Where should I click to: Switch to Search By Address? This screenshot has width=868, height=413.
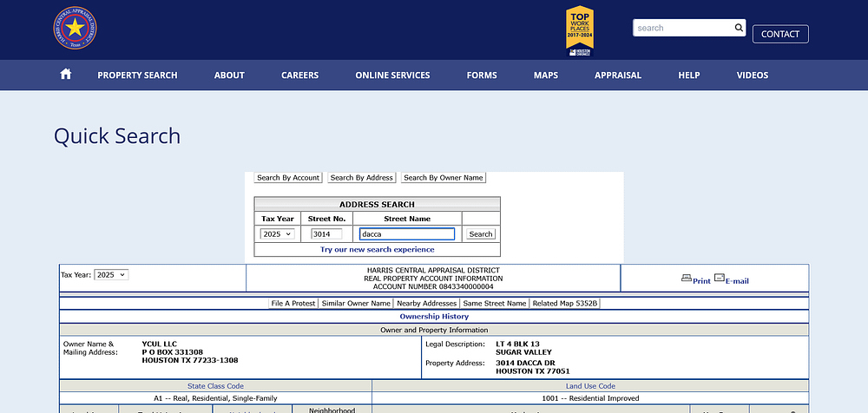click(x=361, y=178)
